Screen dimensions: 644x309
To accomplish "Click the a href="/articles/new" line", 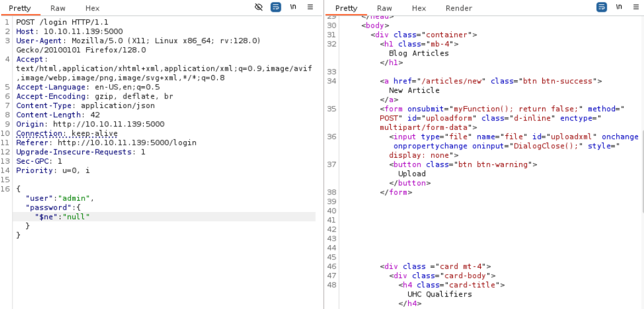I will 491,81.
